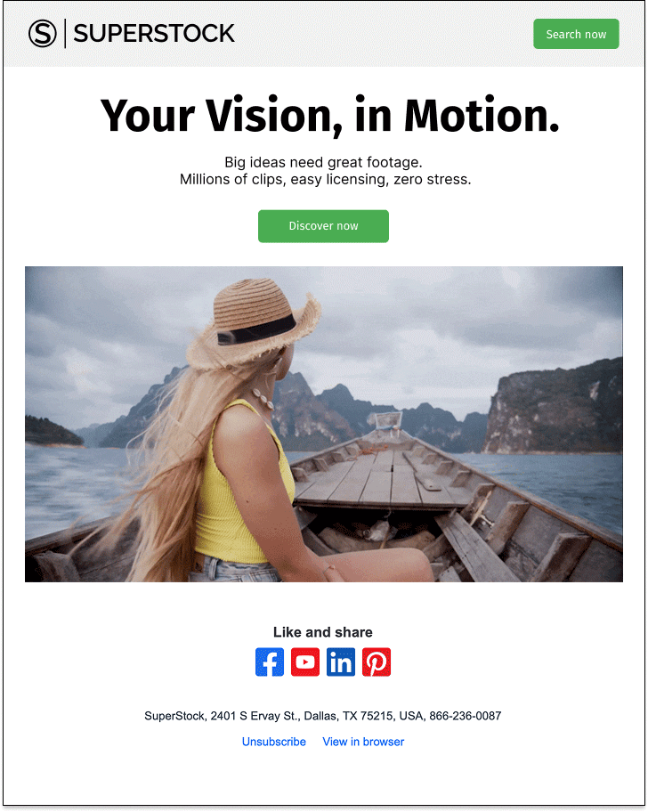
Task: Follow the Unsubscribe link
Action: tap(274, 742)
